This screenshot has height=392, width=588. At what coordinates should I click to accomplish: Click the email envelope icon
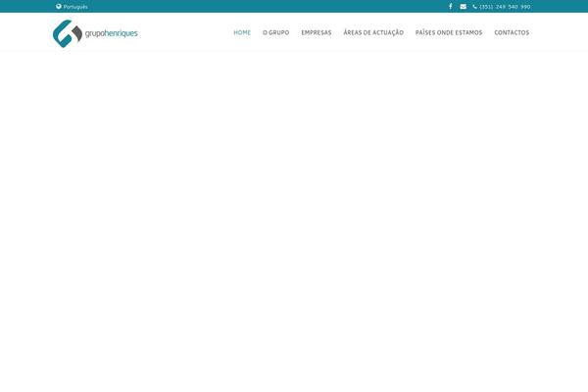pos(464,7)
